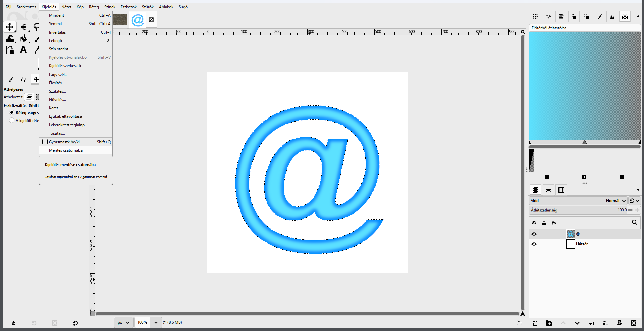Delete the layer with the X icon

coord(634,323)
